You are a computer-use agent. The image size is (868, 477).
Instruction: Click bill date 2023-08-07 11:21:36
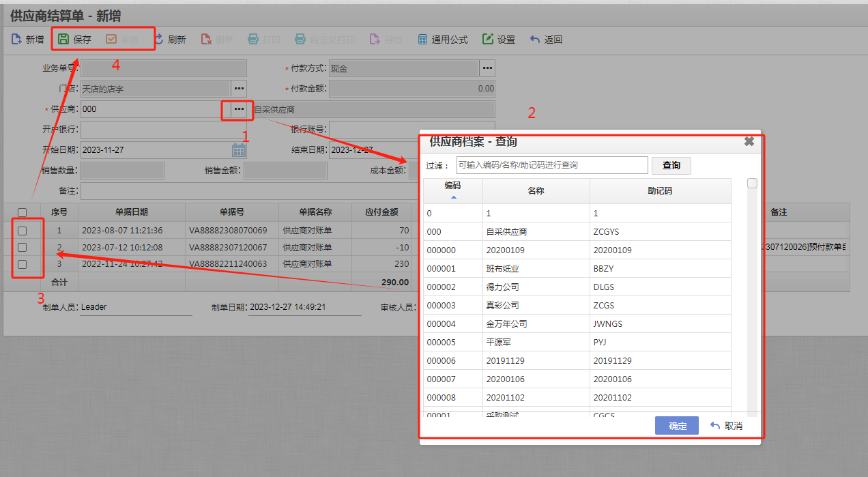122,231
